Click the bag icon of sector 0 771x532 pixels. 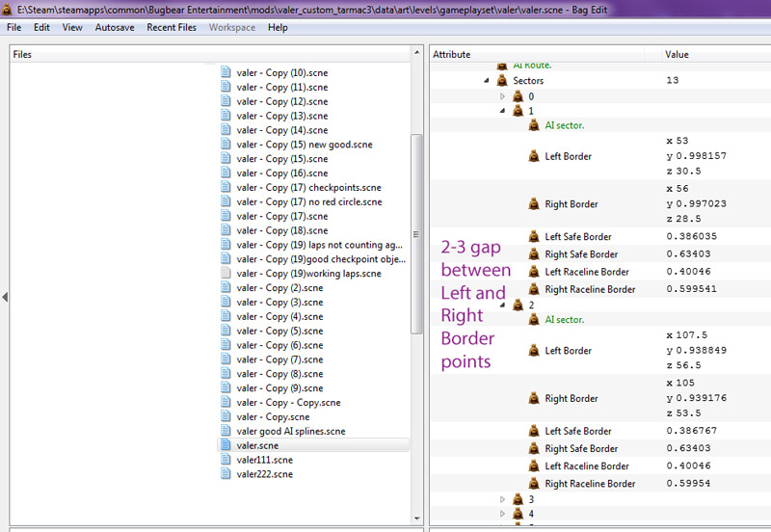tap(518, 96)
